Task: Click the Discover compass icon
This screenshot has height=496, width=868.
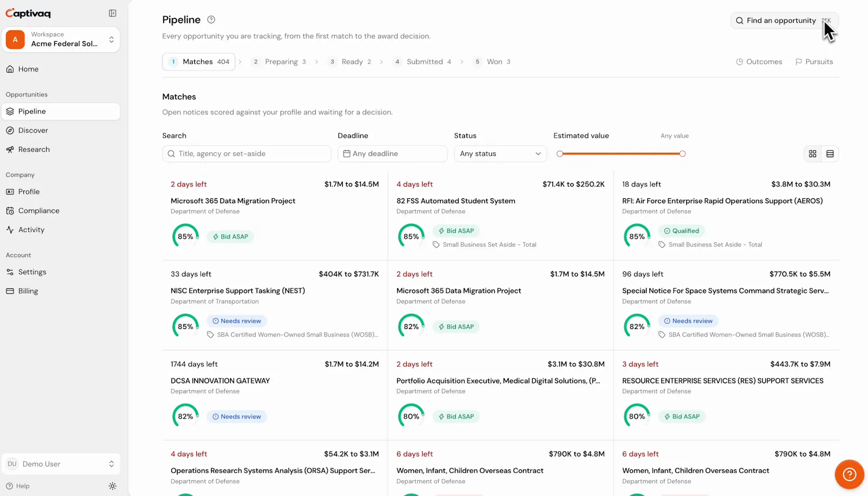Action: [x=10, y=131]
